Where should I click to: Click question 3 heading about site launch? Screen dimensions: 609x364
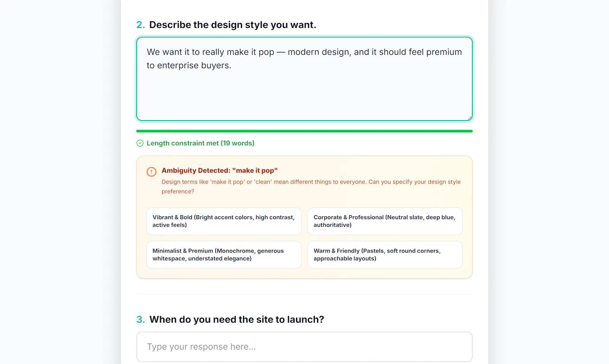[x=237, y=319]
